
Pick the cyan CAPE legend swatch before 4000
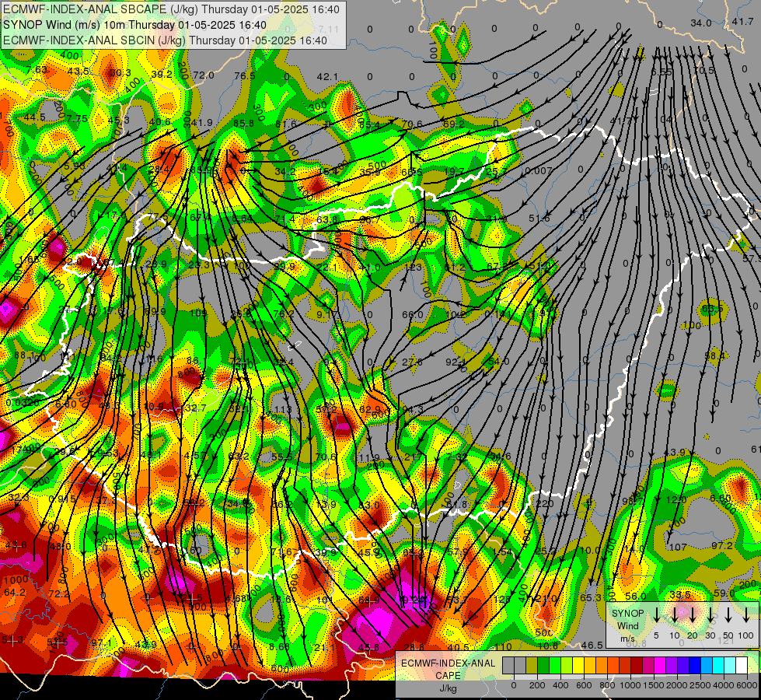(718, 666)
